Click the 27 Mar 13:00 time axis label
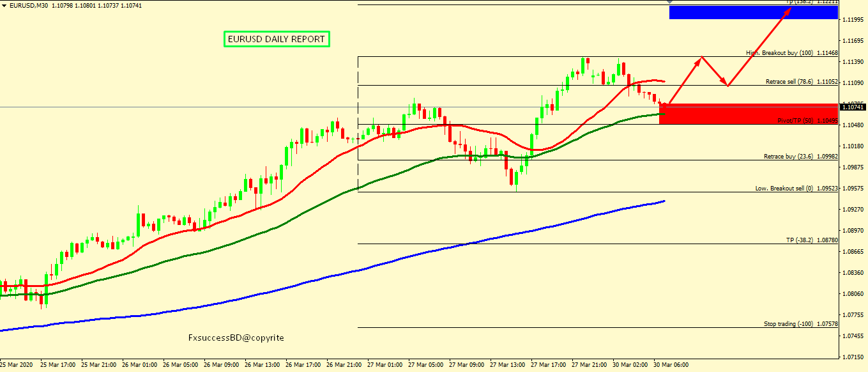This screenshot has height=372, width=868. (507, 365)
